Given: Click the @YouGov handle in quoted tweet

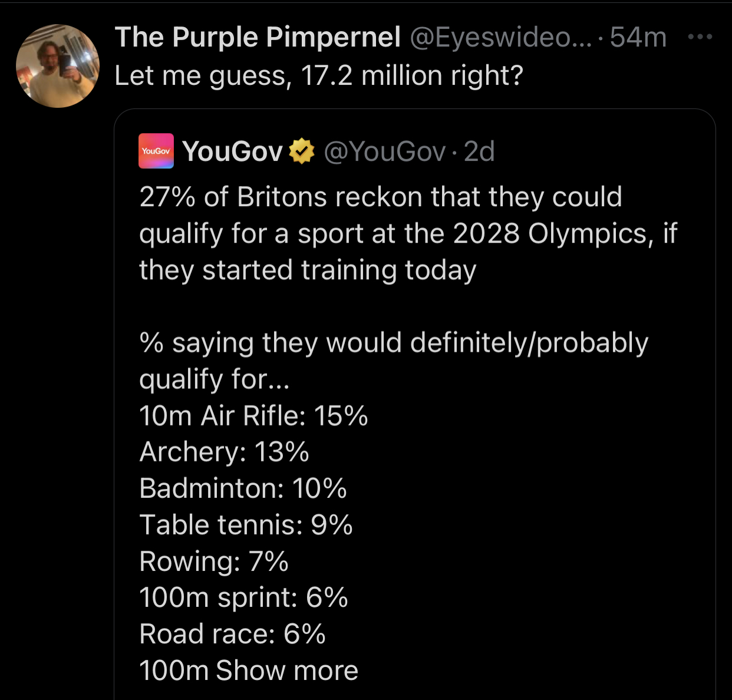Looking at the screenshot, I should (x=384, y=151).
